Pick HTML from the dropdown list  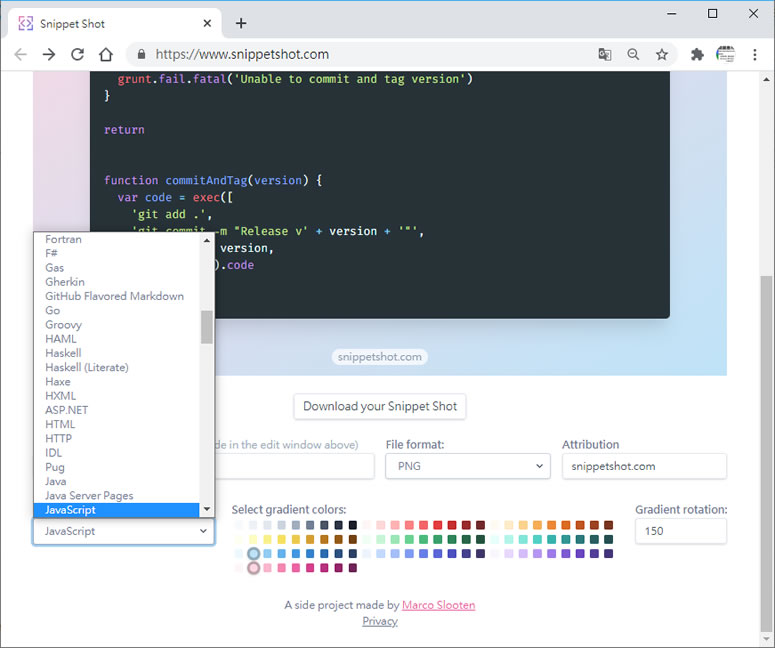116,424
